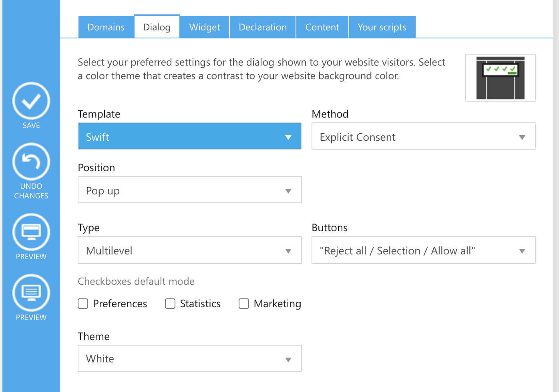Click the Save checkmark icon
Screen dimensions: 559x392
(31, 101)
